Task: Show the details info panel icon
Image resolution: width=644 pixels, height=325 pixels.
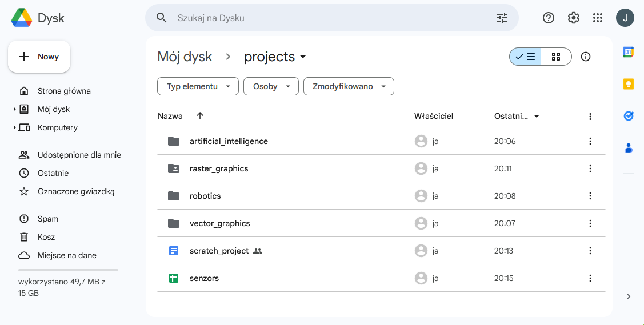Action: pyautogui.click(x=585, y=57)
